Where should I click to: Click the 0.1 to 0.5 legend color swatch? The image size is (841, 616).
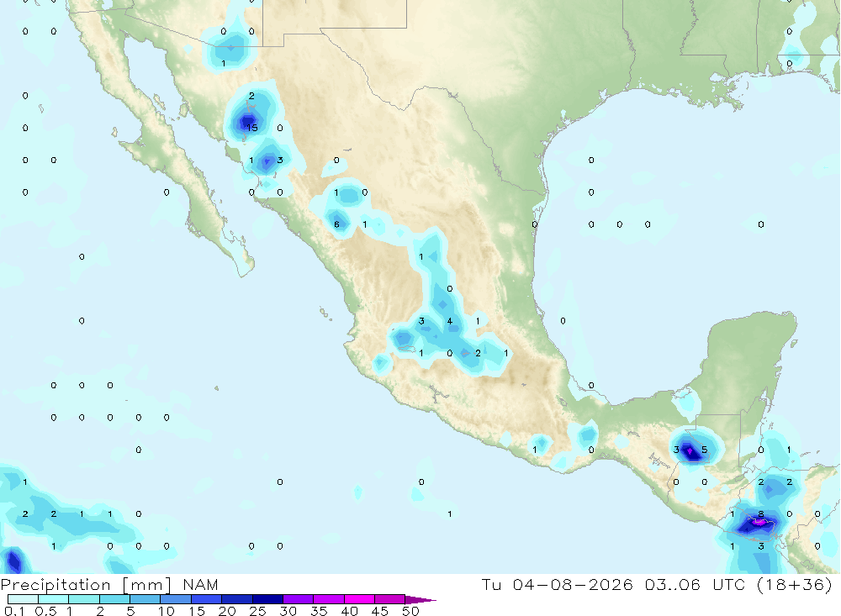(23, 599)
